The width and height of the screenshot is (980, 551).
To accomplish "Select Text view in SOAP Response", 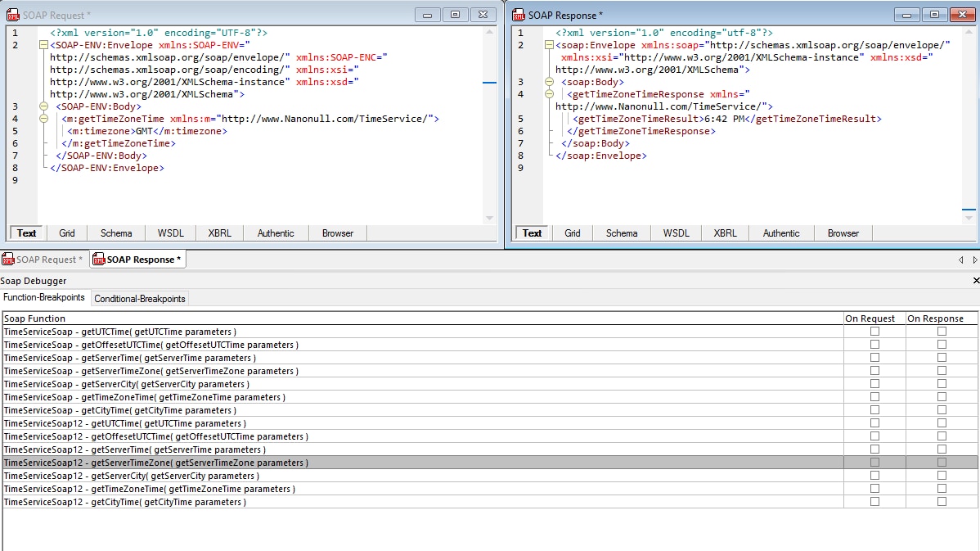I will [532, 233].
